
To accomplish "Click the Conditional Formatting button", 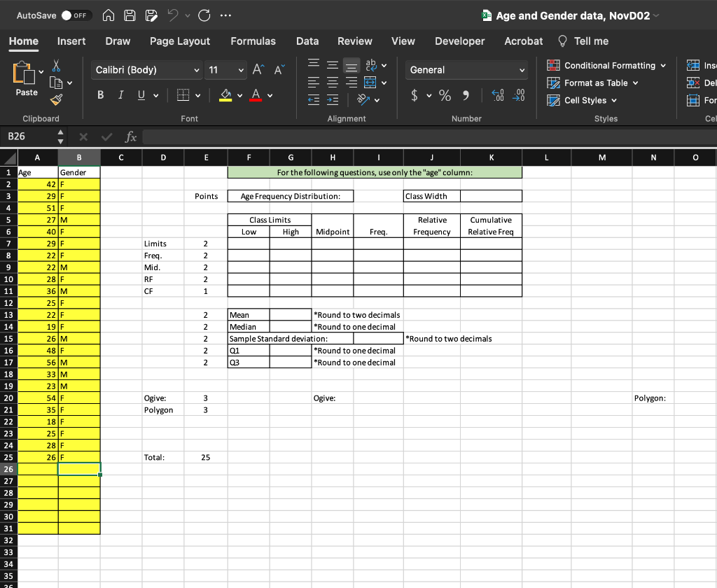I will (x=606, y=65).
